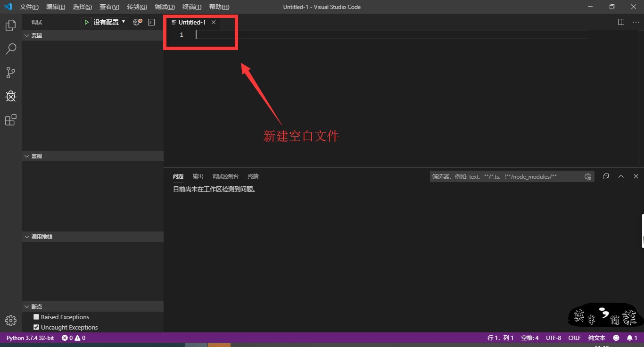Maximize the bottom panel with chevron
Image resolution: width=644 pixels, height=347 pixels.
(x=621, y=176)
